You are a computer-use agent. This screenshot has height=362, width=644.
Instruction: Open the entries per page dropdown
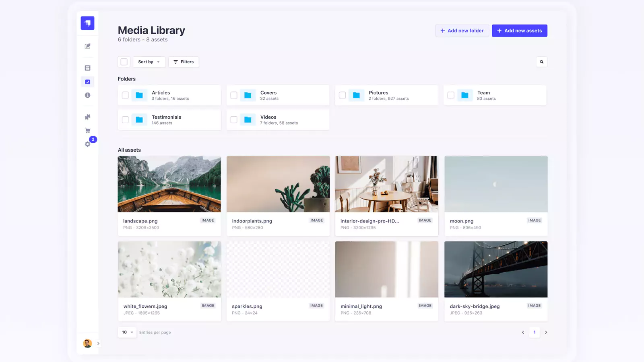pyautogui.click(x=127, y=332)
